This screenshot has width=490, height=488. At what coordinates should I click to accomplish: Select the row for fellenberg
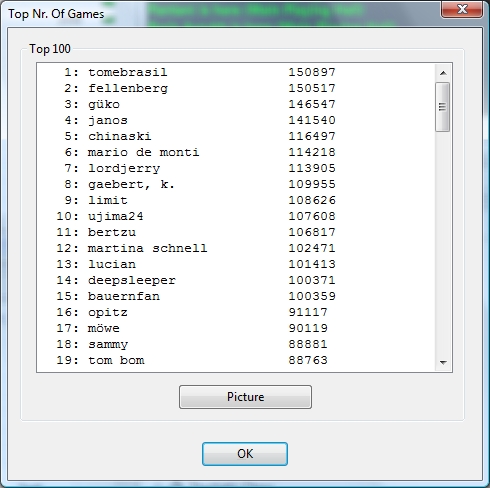pyautogui.click(x=236, y=88)
